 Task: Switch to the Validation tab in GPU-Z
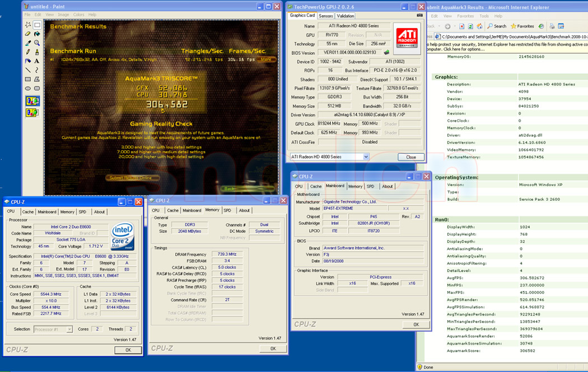[x=345, y=16]
